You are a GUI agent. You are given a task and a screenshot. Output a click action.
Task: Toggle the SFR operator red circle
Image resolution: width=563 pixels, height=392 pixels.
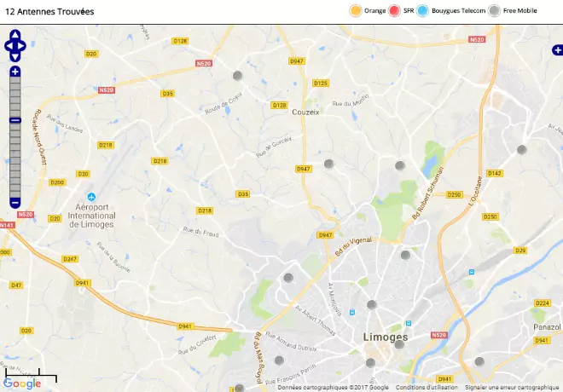point(394,11)
